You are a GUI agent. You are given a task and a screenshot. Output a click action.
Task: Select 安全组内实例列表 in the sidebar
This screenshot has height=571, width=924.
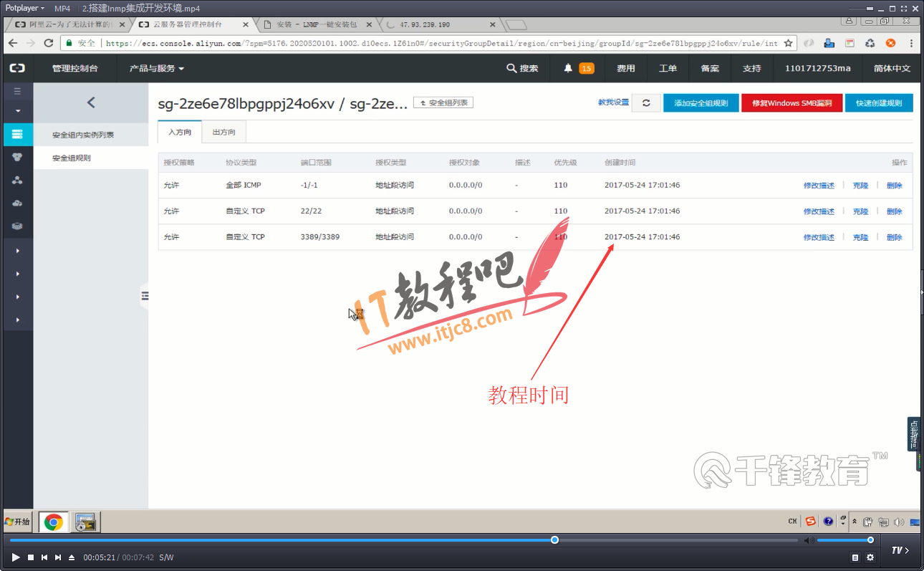83,135
